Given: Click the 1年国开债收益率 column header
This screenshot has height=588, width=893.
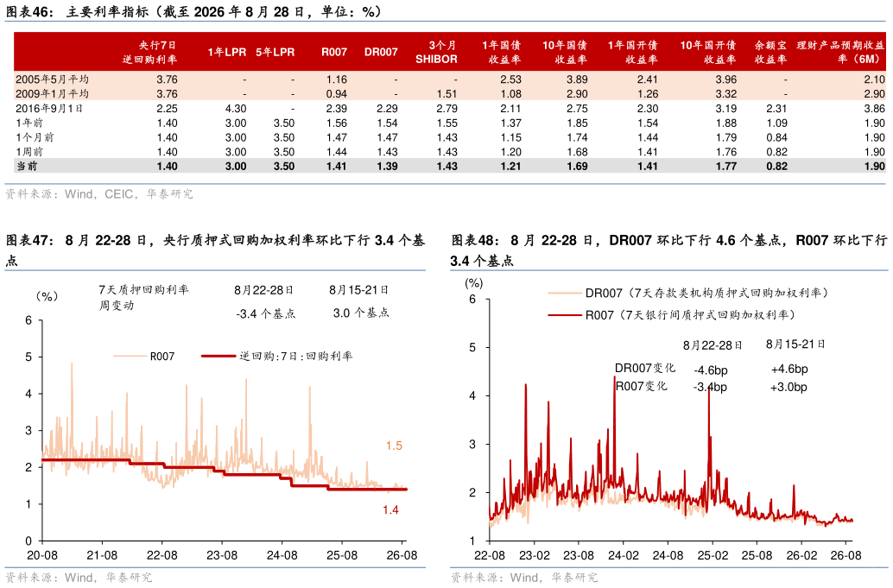Looking at the screenshot, I should (633, 52).
